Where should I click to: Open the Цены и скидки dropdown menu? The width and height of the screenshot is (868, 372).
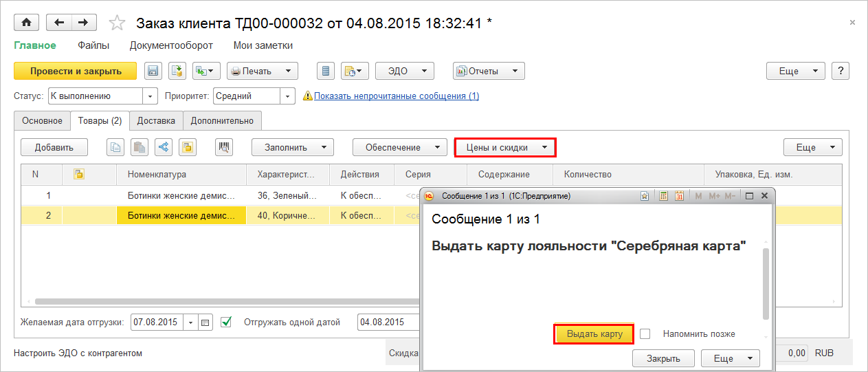pos(504,147)
